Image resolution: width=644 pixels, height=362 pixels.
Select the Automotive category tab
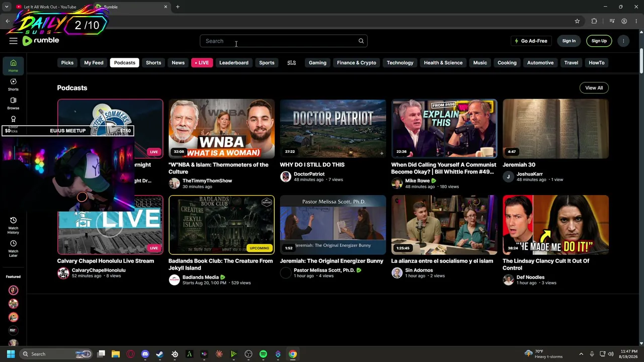pos(540,63)
